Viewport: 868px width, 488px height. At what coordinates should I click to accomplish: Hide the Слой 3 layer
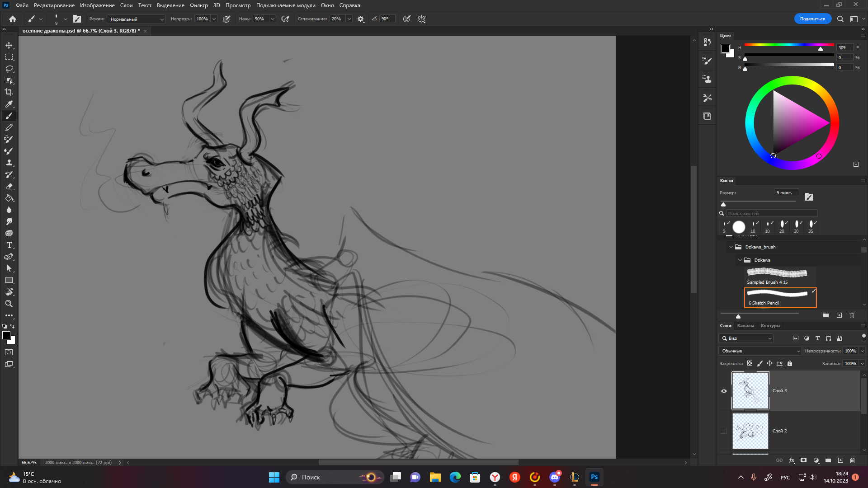tap(724, 391)
